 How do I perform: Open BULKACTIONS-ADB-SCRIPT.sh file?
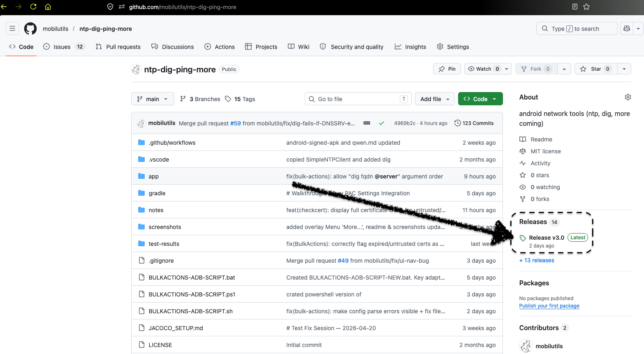(190, 311)
